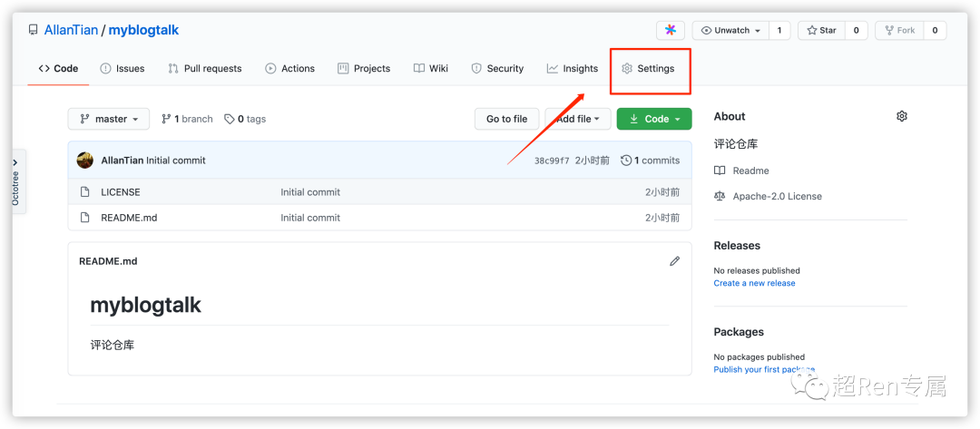Open the Wiki tab
The height and width of the screenshot is (429, 980).
click(x=431, y=69)
